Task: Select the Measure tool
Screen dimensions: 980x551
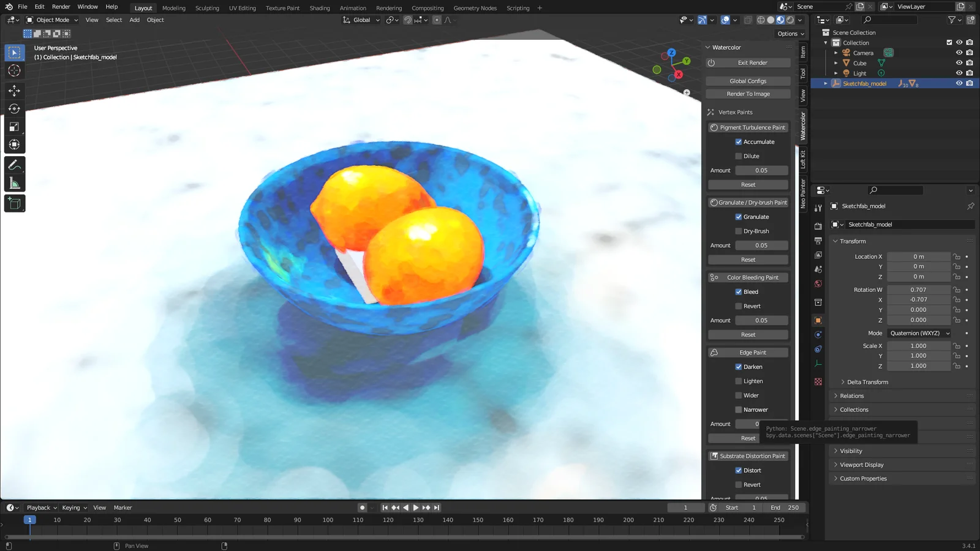Action: tap(15, 181)
